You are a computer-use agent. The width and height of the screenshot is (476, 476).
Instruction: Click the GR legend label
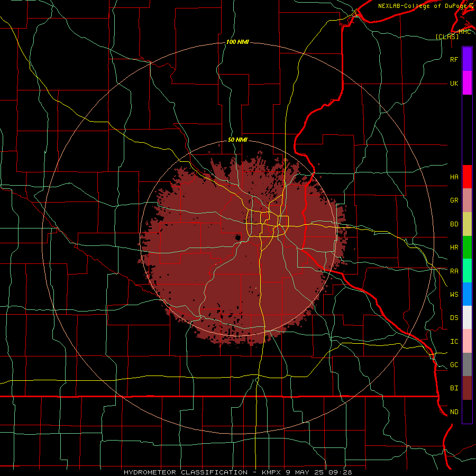click(x=454, y=200)
